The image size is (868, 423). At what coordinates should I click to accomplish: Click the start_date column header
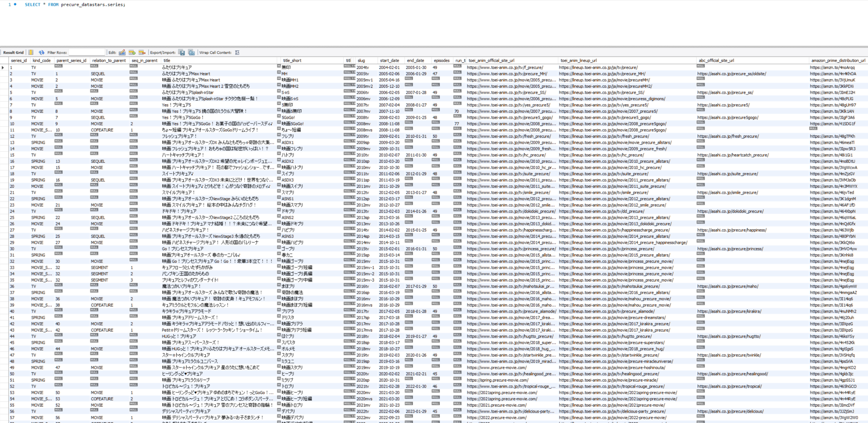point(389,61)
